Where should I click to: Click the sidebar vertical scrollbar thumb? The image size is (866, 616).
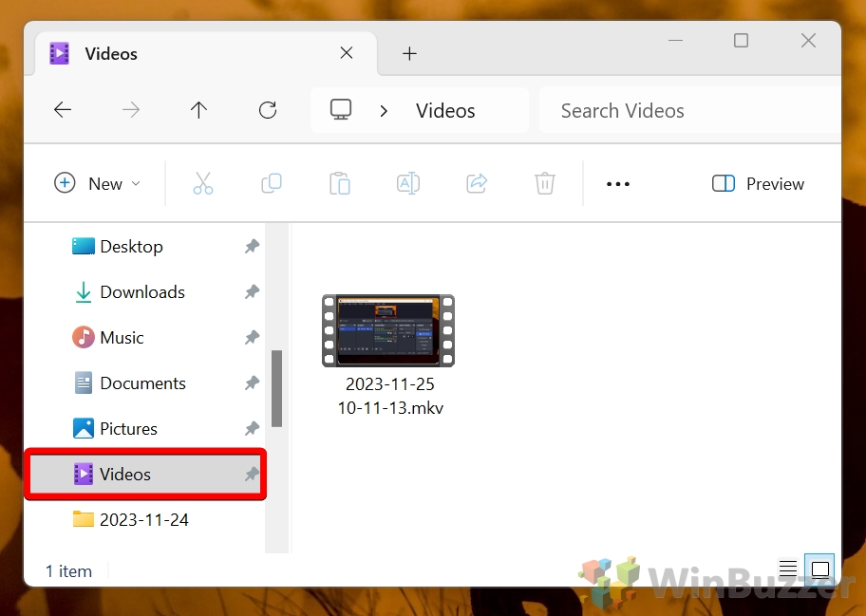(x=276, y=388)
